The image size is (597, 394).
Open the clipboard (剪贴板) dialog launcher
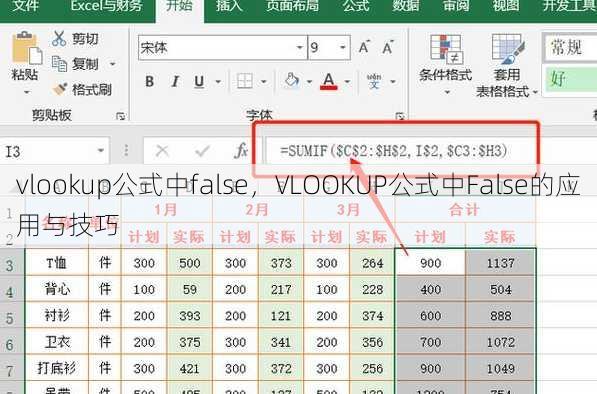[x=121, y=116]
